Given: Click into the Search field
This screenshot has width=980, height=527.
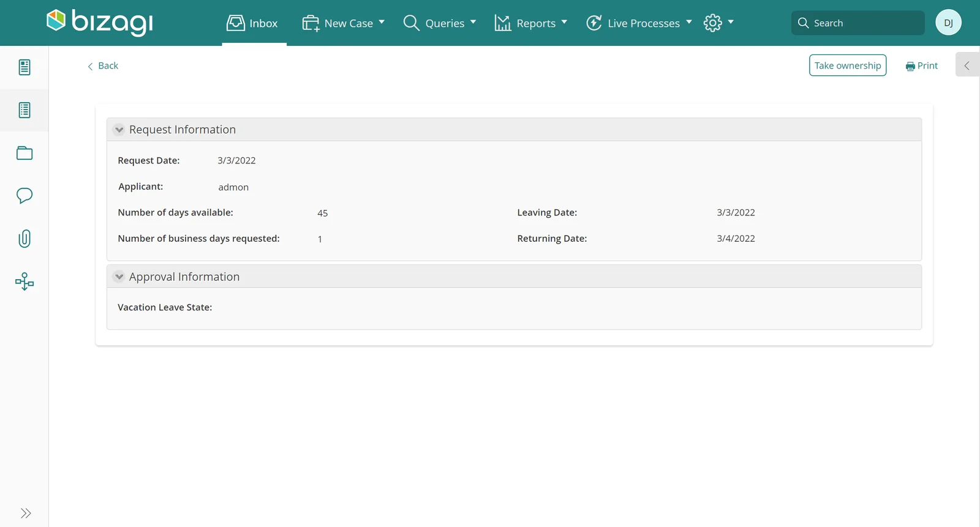Looking at the screenshot, I should point(858,23).
